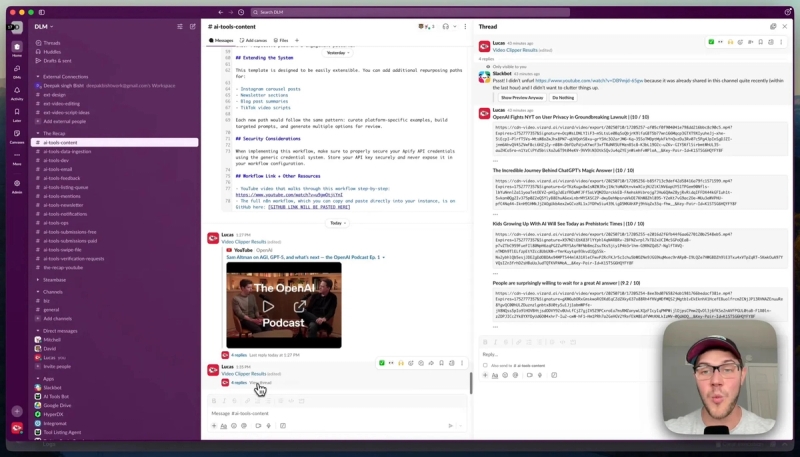Send the channel message
The width and height of the screenshot is (800, 457).
coord(450,425)
